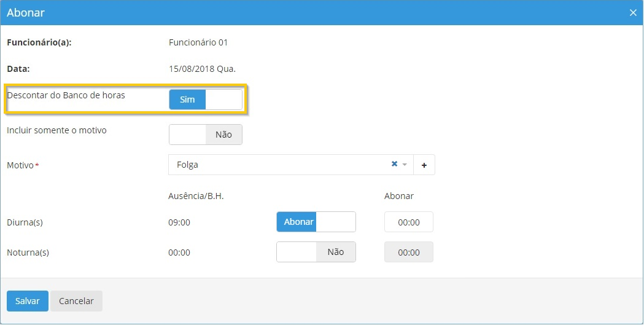
Task: Click the Motivo field label
Action: click(x=21, y=165)
